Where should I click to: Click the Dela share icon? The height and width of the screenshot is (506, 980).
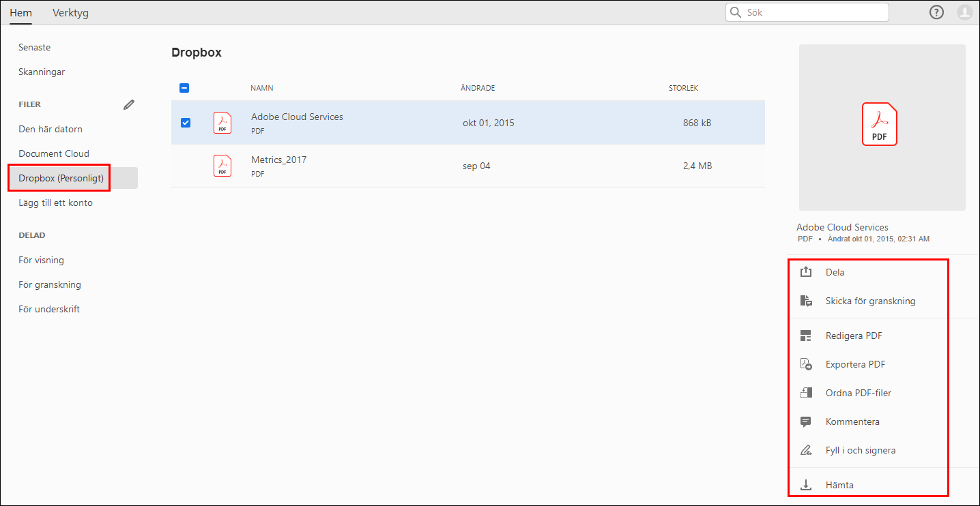(805, 272)
